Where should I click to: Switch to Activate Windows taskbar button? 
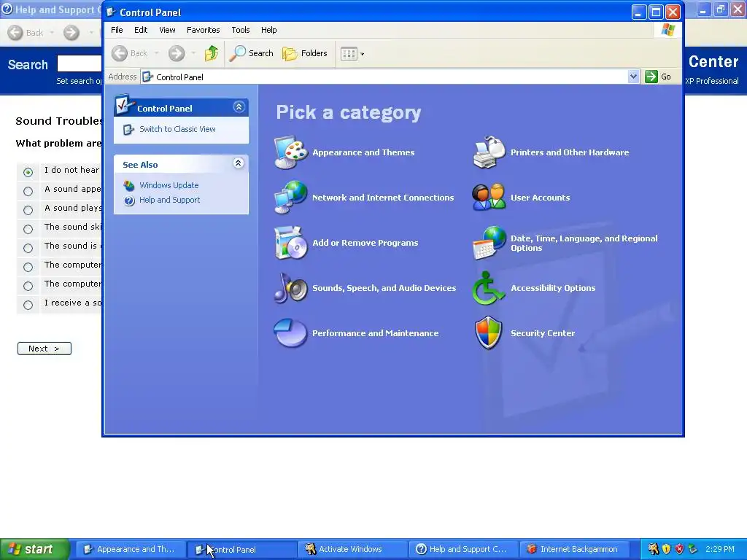pos(352,550)
